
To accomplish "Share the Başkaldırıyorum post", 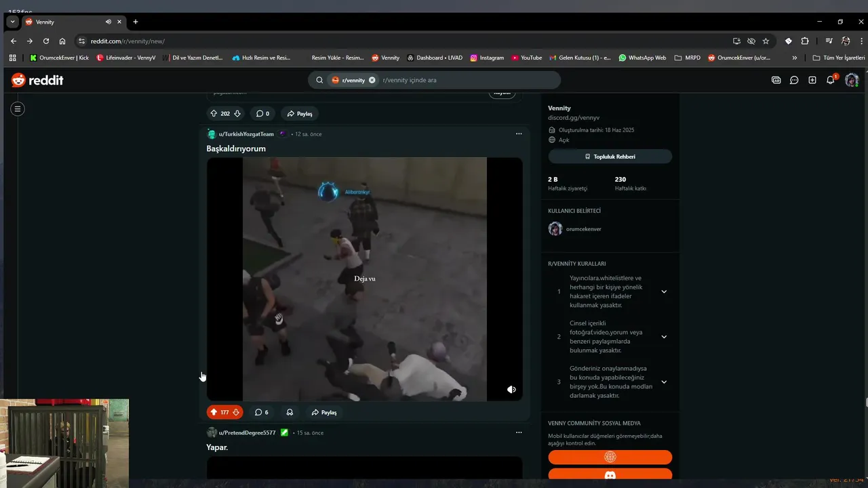I will click(324, 412).
